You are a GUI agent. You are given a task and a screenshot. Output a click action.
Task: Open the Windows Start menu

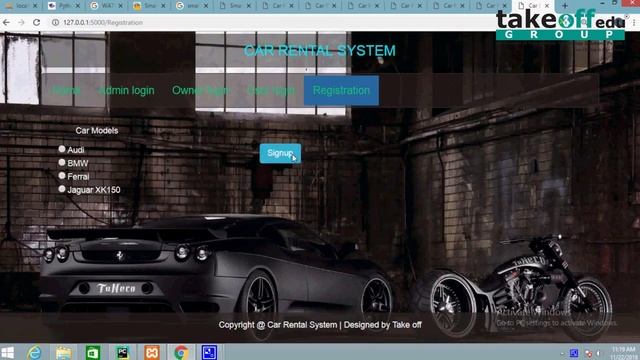click(x=7, y=352)
